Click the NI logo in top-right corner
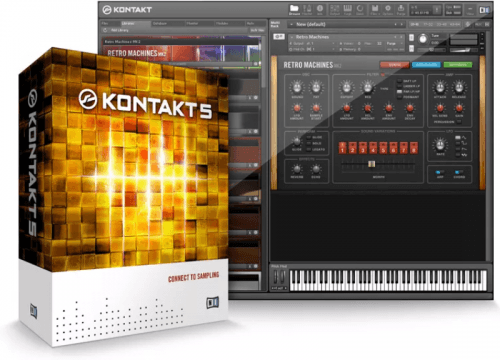The width and height of the screenshot is (500, 360). 484,10
